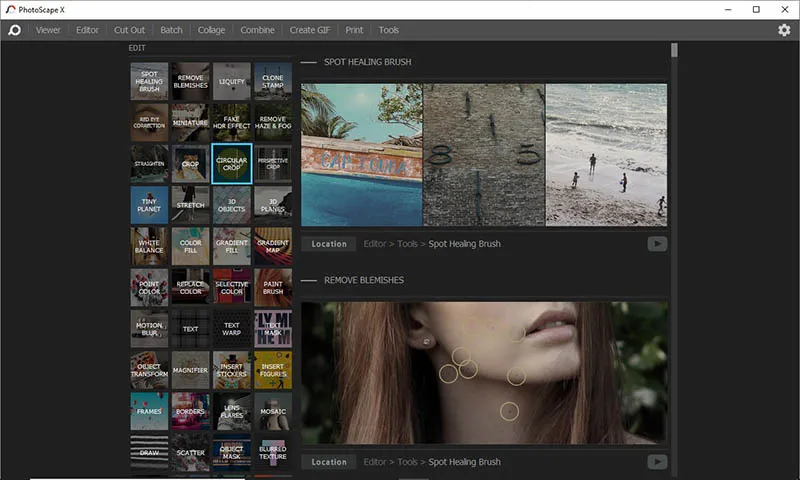Choose the Magnifier tool tile
Viewport: 800px width, 480px height.
(x=190, y=369)
